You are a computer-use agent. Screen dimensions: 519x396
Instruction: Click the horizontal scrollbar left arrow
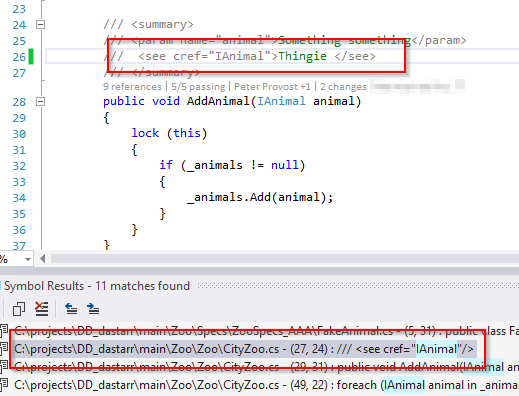click(42, 259)
